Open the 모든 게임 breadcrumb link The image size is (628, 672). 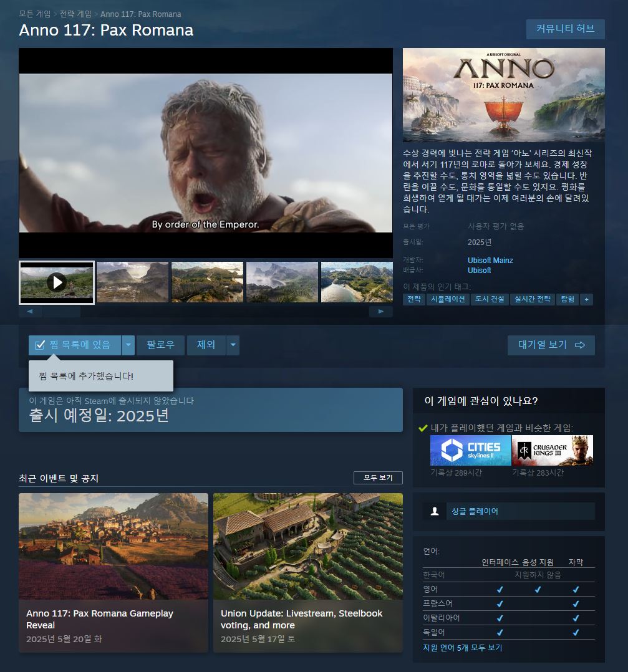click(35, 14)
